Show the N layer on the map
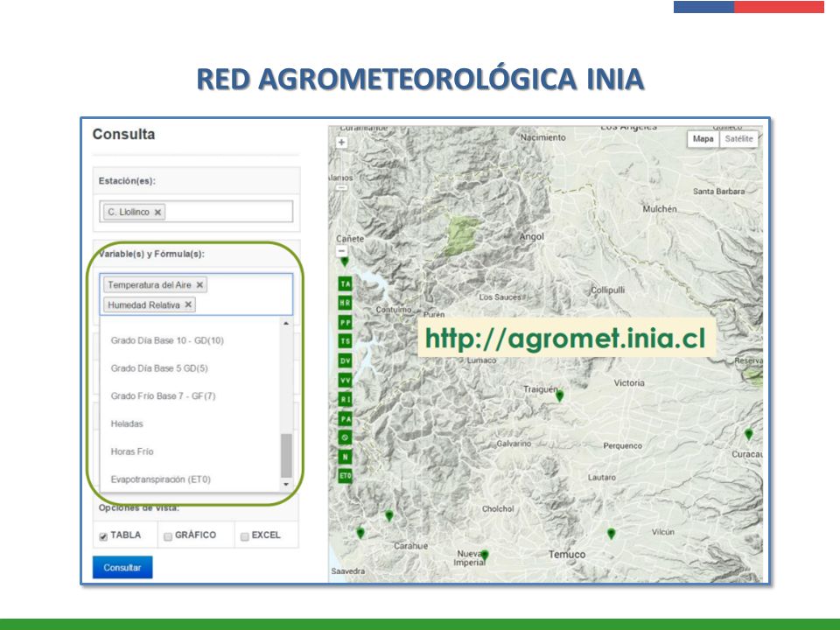840x630 pixels. coord(345,457)
